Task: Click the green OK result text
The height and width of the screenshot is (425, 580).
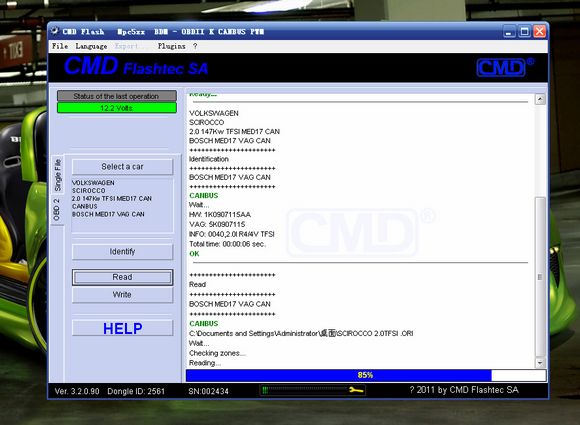Action: point(194,254)
